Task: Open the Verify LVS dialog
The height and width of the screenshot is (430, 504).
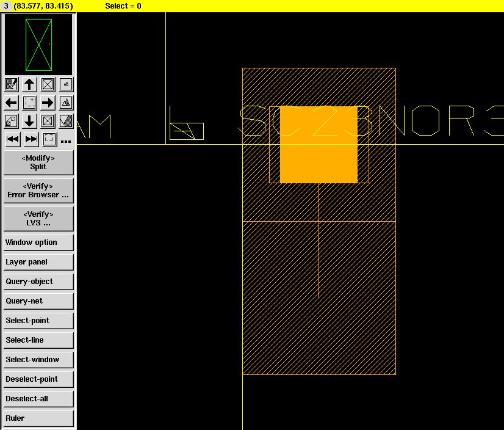Action: (38, 219)
